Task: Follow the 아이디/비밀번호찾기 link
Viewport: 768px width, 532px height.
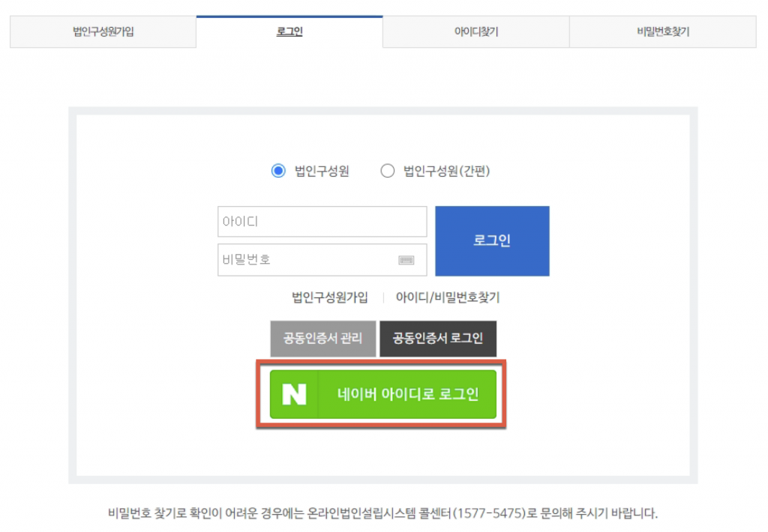Action: (448, 297)
